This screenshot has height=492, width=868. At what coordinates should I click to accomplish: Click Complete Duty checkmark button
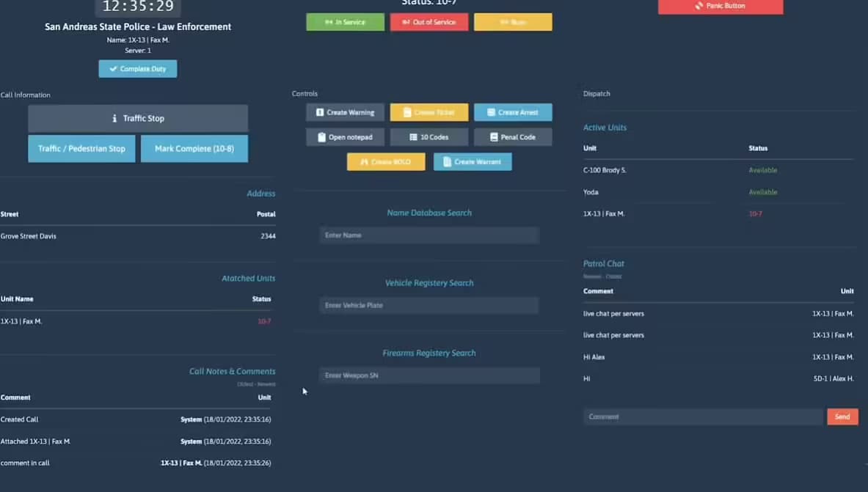(113, 69)
